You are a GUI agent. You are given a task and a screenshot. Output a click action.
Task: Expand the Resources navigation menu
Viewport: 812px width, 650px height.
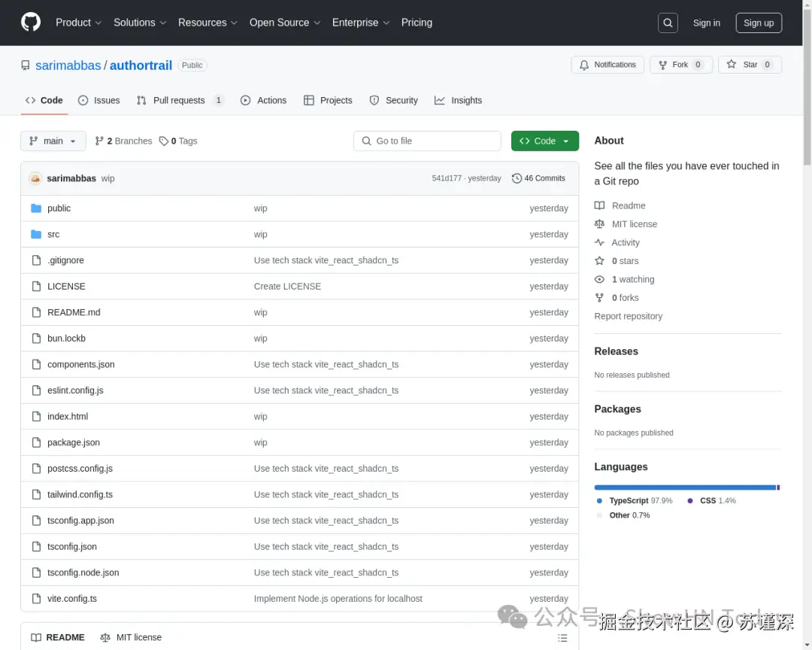[208, 23]
